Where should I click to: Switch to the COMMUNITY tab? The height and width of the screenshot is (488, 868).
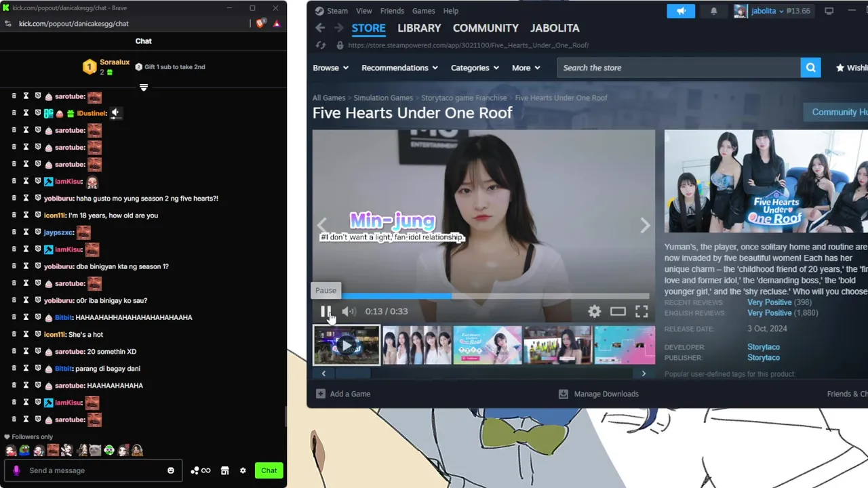click(486, 28)
